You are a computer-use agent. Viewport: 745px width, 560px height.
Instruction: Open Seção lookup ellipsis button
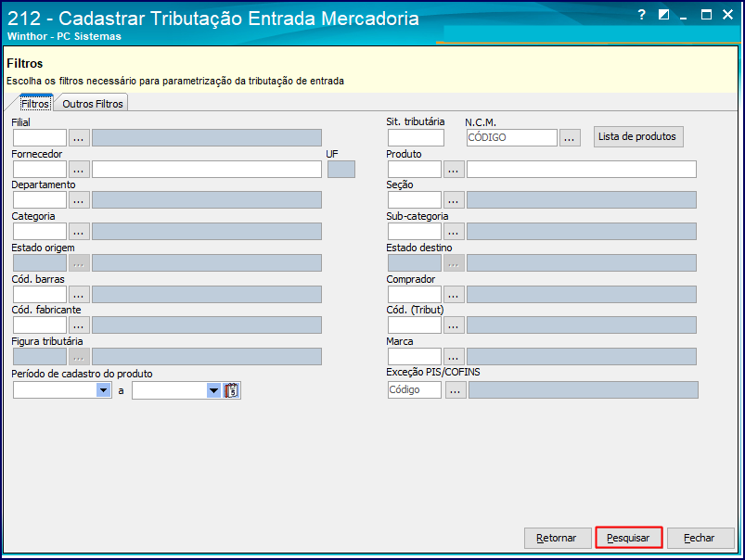(x=454, y=200)
